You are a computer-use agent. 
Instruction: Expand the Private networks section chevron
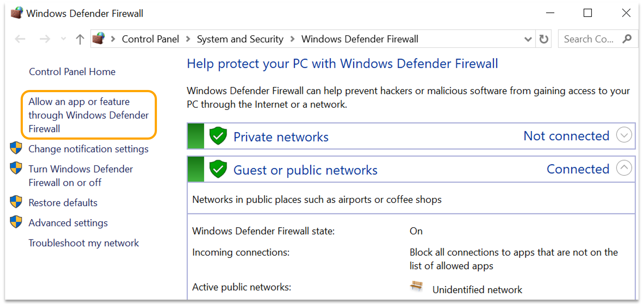point(624,135)
